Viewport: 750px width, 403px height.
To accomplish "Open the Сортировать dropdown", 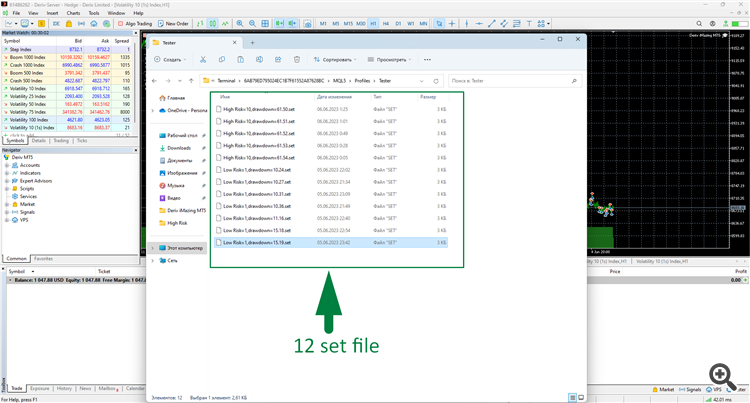I will point(335,60).
